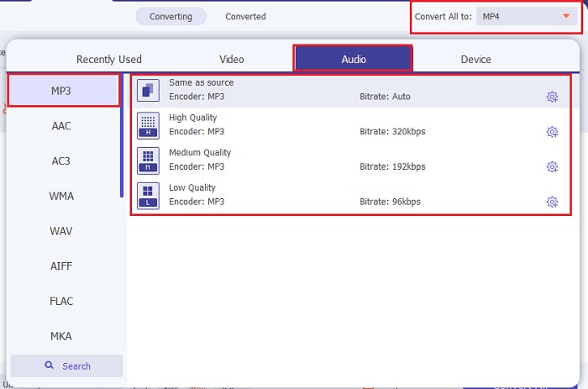Image resolution: width=588 pixels, height=389 pixels.
Task: Click the magnifier icon in Search
Action: [49, 365]
